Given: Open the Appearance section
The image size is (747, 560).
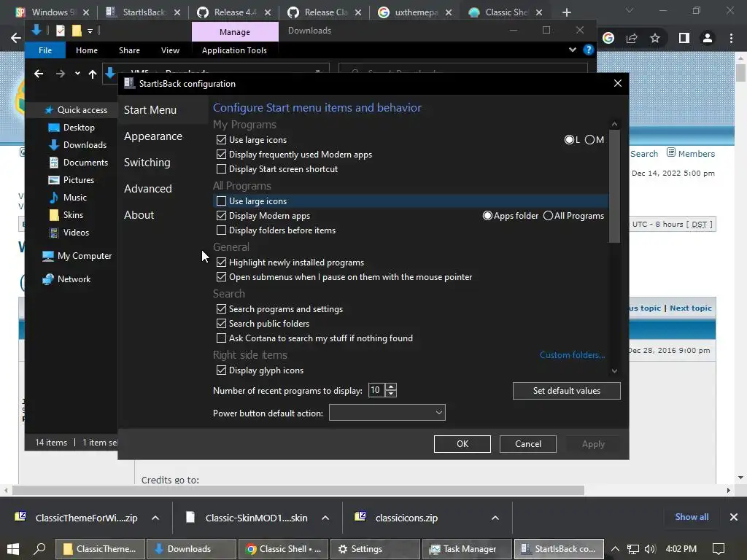Looking at the screenshot, I should point(153,136).
